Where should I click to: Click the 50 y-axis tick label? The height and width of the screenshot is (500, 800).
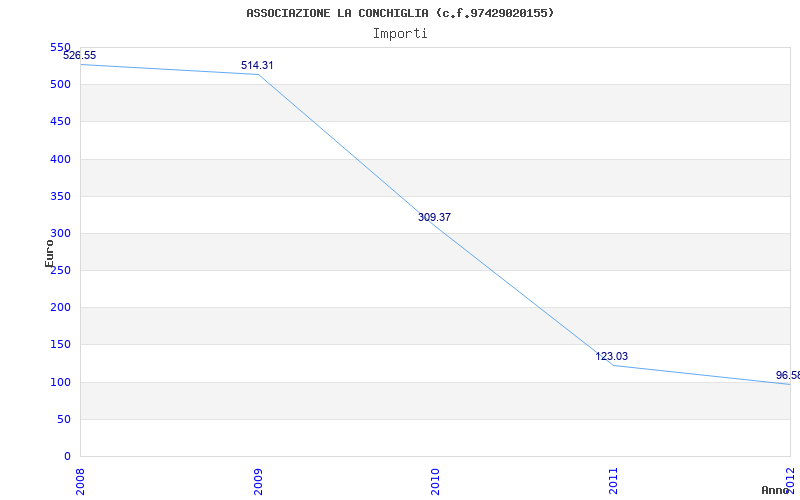click(64, 419)
